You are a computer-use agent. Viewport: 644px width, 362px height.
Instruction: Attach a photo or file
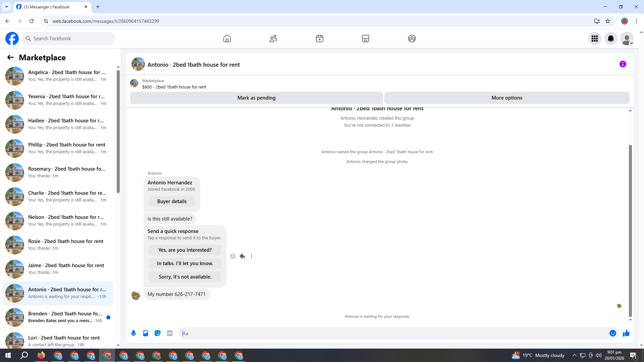tap(146, 333)
